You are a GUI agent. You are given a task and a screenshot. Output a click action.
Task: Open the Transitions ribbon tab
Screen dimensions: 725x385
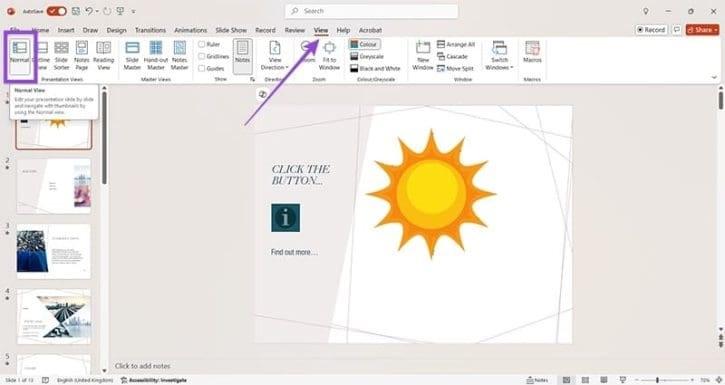click(x=150, y=30)
